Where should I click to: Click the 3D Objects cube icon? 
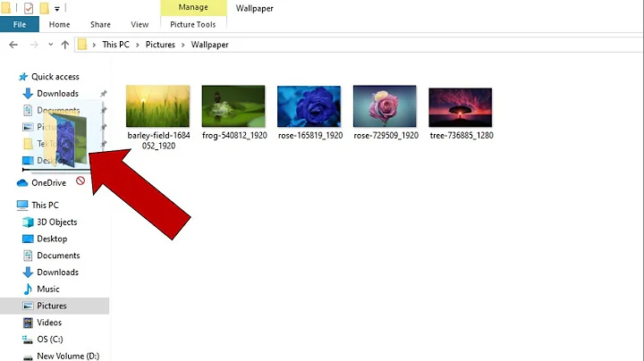(28, 222)
